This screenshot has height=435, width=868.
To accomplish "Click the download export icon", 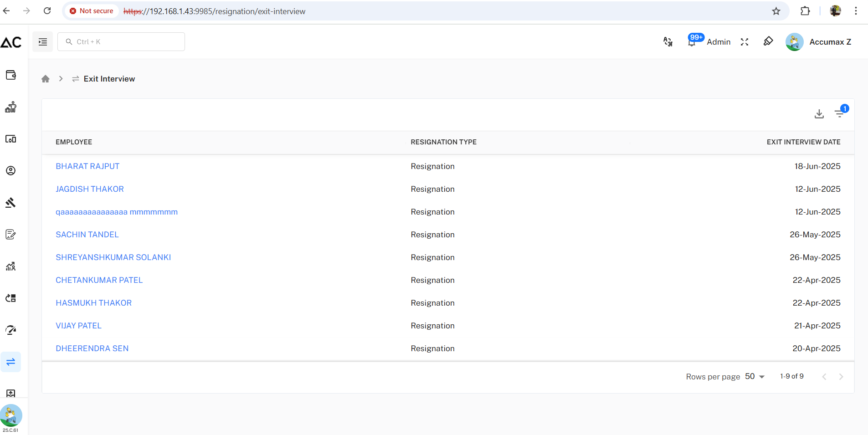I will coord(819,114).
